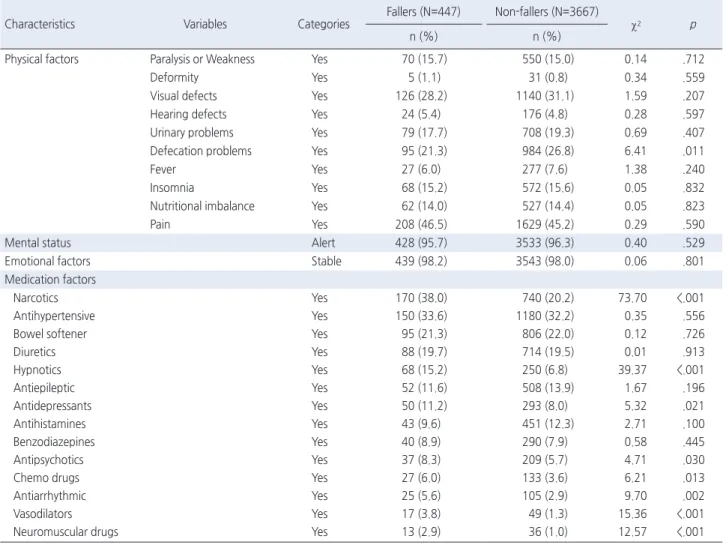This screenshot has width=726, height=545.
Task: Select non-fallers value '1140 (31.1)'
Action: (x=545, y=96)
